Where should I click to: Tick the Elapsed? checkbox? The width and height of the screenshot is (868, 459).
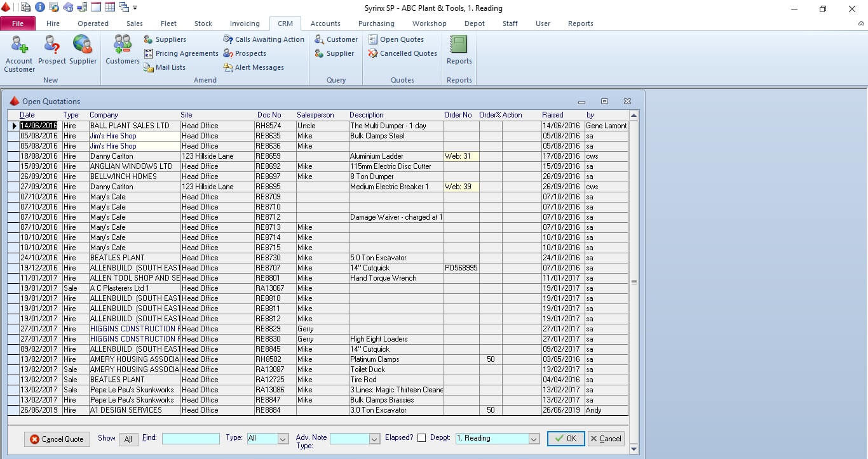[x=421, y=438]
